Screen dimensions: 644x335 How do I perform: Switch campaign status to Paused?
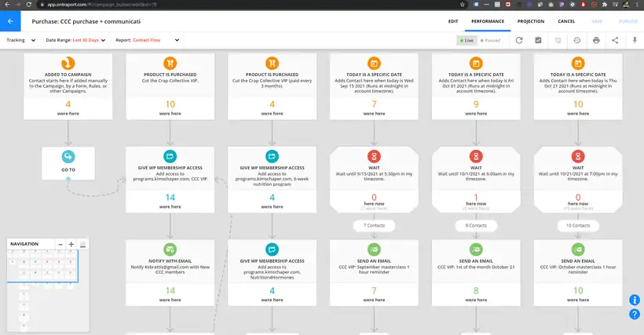pyautogui.click(x=490, y=41)
